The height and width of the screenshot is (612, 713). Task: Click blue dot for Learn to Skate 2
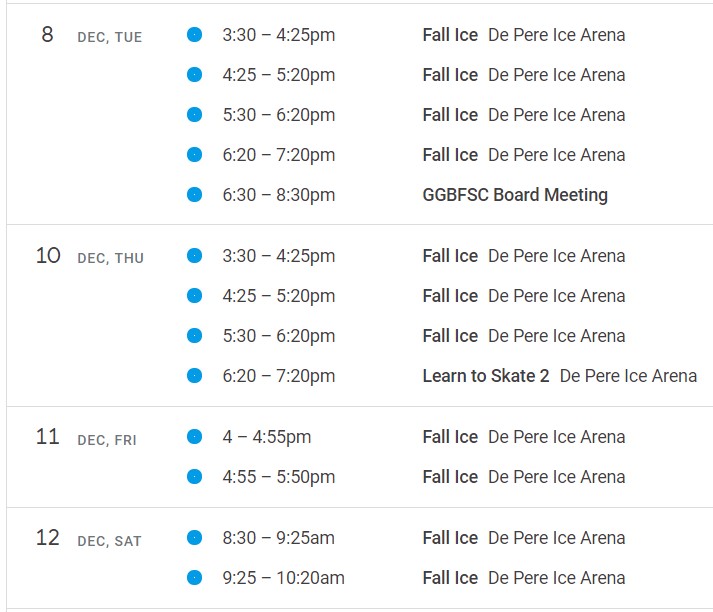194,376
